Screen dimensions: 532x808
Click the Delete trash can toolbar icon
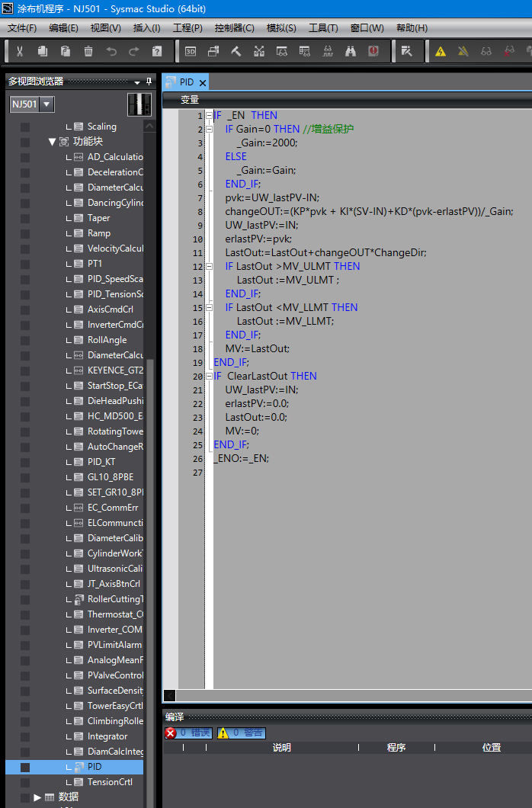click(88, 52)
